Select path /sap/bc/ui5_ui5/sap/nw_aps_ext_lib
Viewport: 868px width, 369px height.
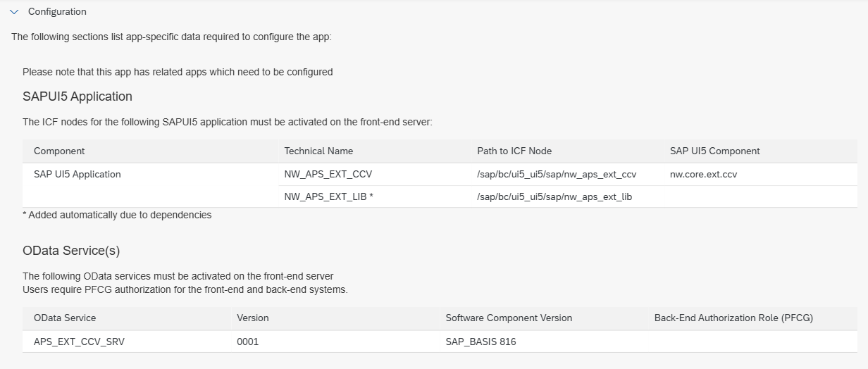[554, 197]
